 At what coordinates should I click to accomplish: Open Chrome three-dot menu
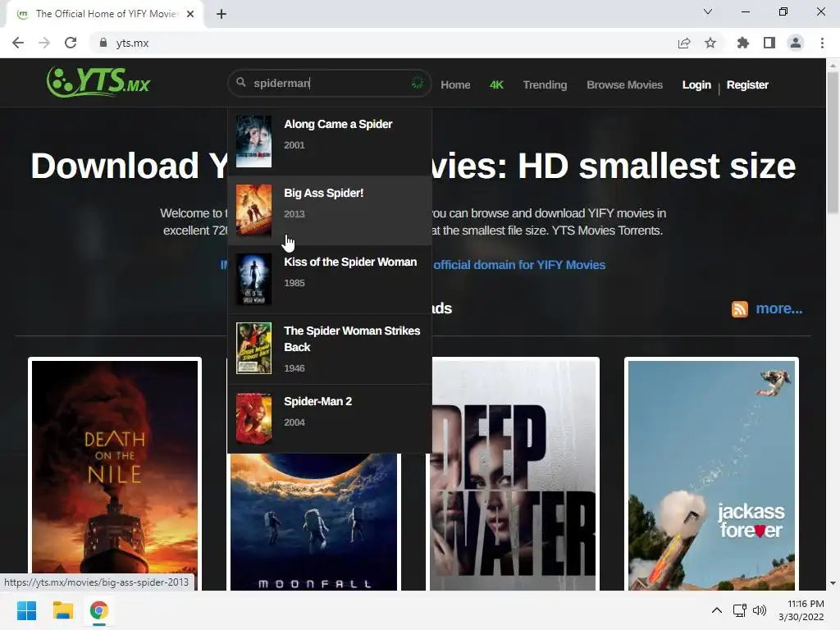pos(822,43)
